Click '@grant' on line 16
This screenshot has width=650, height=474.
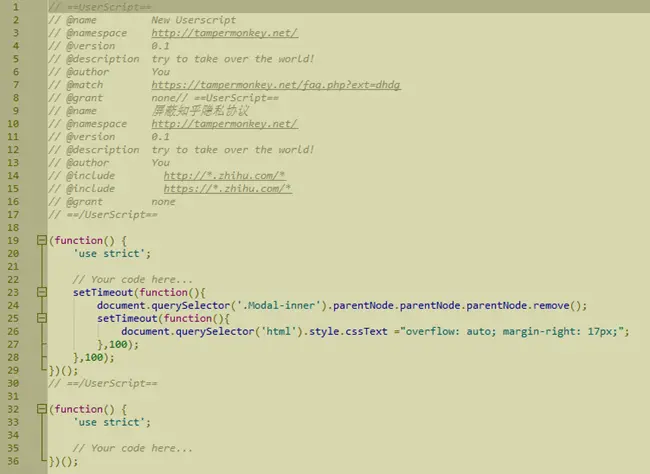(x=85, y=202)
